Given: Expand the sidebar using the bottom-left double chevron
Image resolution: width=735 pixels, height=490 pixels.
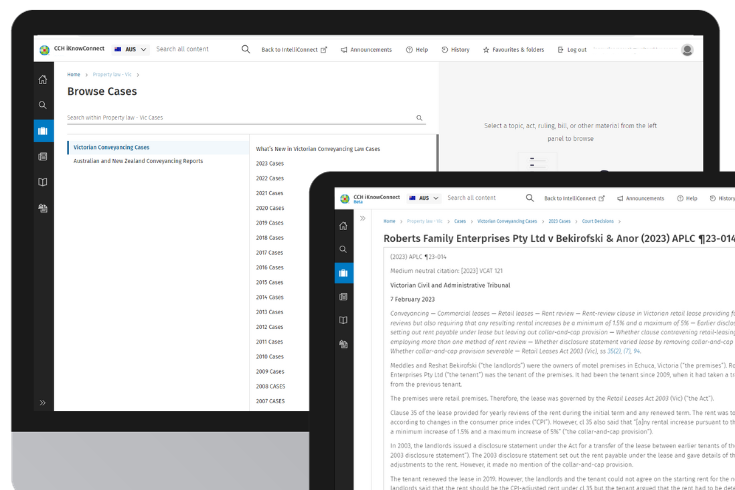Looking at the screenshot, I should [42, 402].
